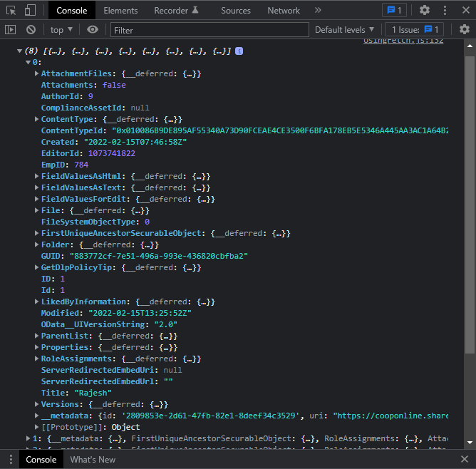
Task: Click the vertical scrollbar thumb
Action: coord(470,205)
